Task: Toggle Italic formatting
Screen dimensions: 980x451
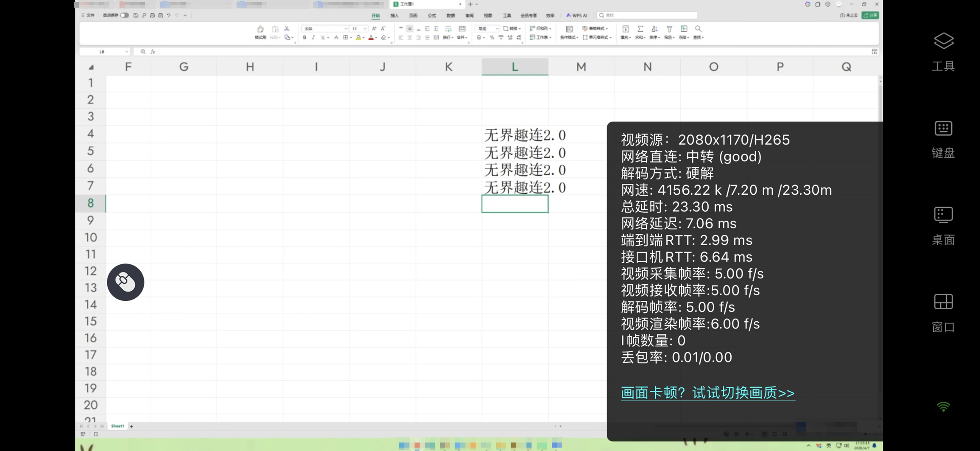Action: (x=313, y=38)
